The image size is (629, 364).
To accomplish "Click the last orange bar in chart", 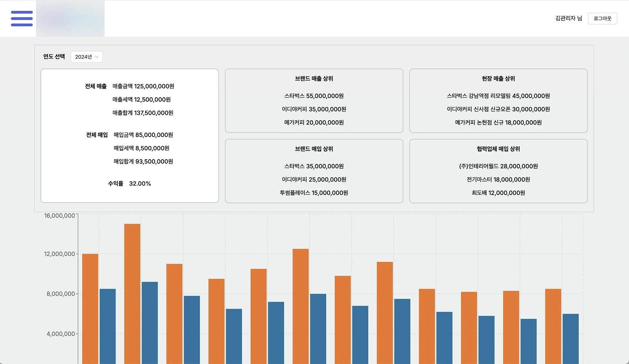I will [553, 326].
